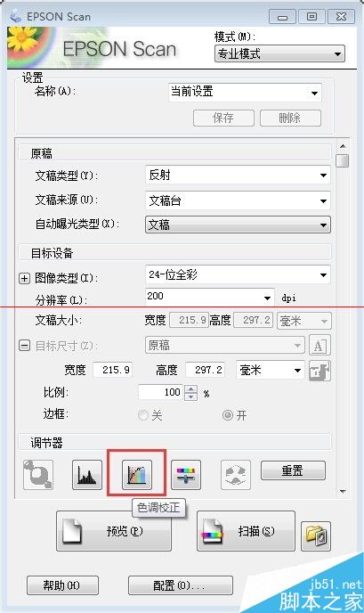The width and height of the screenshot is (364, 613).
Task: Click the vertical scrollbar down arrow
Action: tap(343, 492)
